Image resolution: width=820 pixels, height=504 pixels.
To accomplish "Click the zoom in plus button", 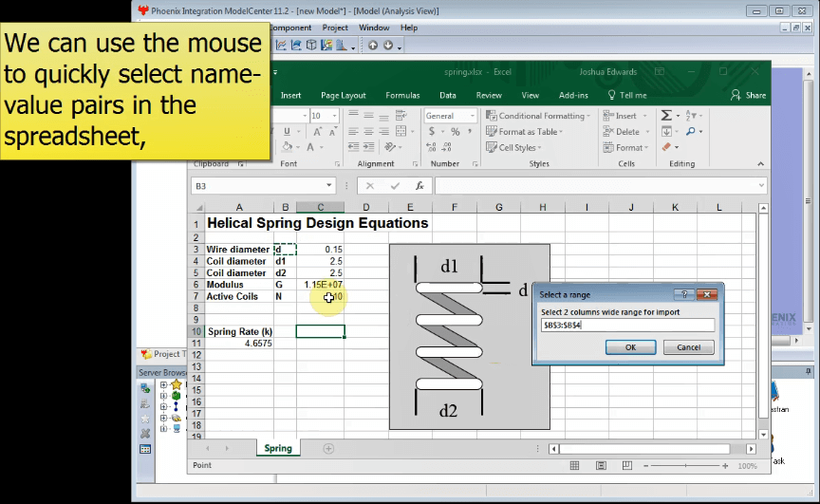I will point(725,466).
